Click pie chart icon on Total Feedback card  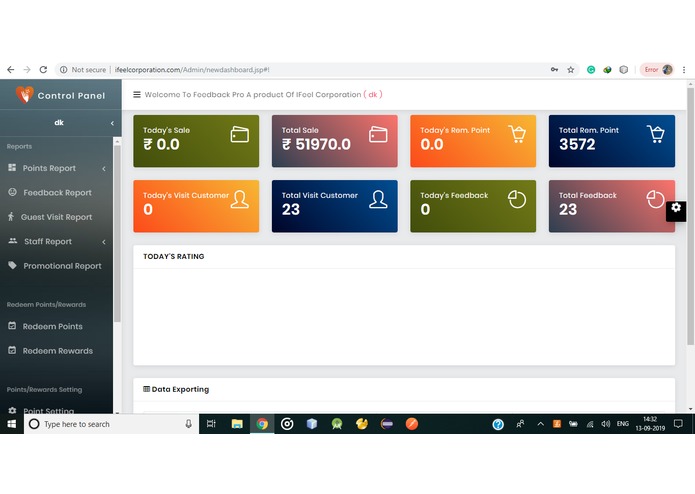pyautogui.click(x=655, y=199)
